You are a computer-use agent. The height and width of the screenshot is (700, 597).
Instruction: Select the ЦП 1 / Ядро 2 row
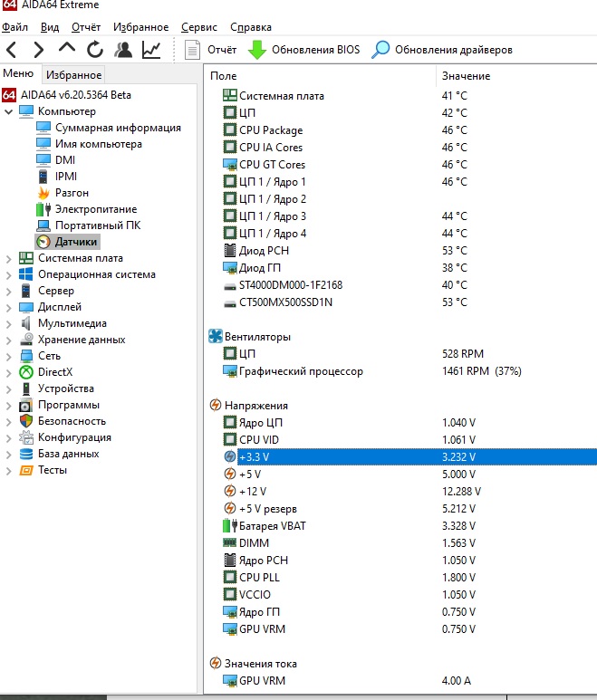pyautogui.click(x=400, y=198)
